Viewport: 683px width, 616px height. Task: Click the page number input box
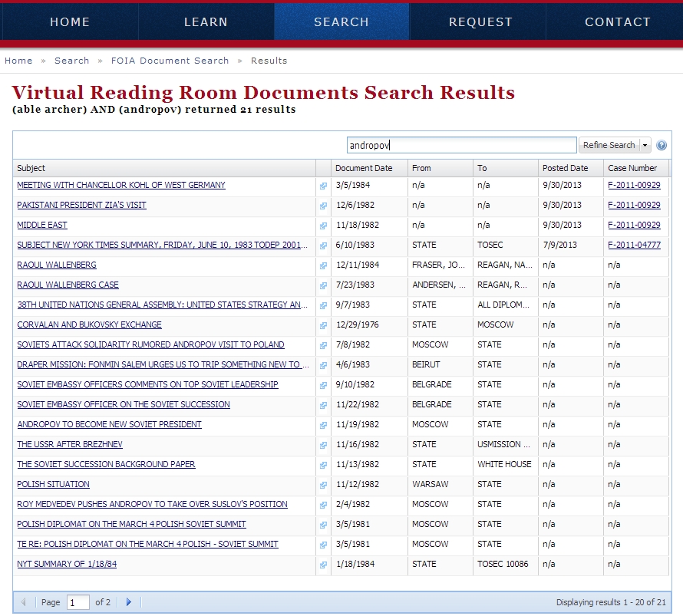[x=78, y=602]
